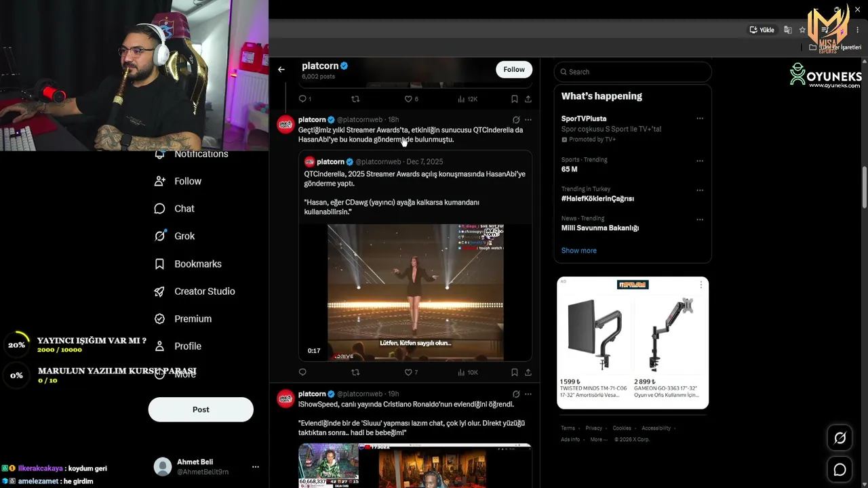868x488 pixels.
Task: Open the Privacy footer link
Action: tap(593, 428)
